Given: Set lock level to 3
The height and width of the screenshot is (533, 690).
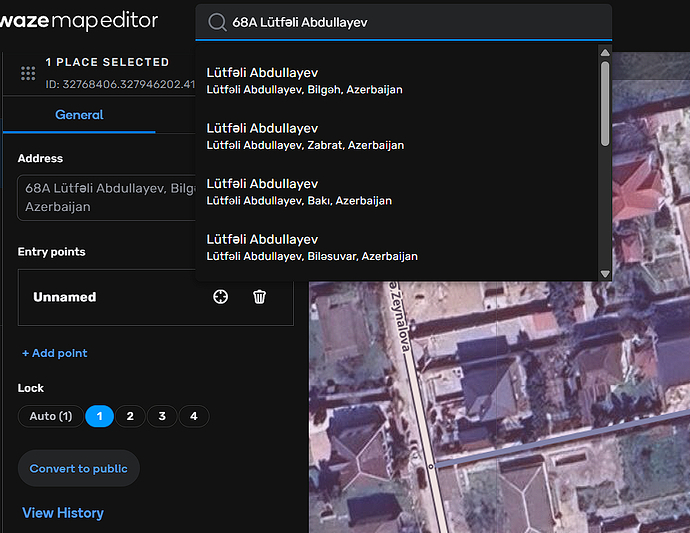Looking at the screenshot, I should tap(162, 416).
